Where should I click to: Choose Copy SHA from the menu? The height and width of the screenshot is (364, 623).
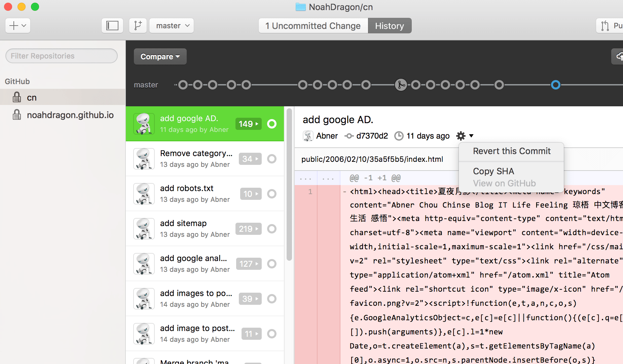point(511,171)
